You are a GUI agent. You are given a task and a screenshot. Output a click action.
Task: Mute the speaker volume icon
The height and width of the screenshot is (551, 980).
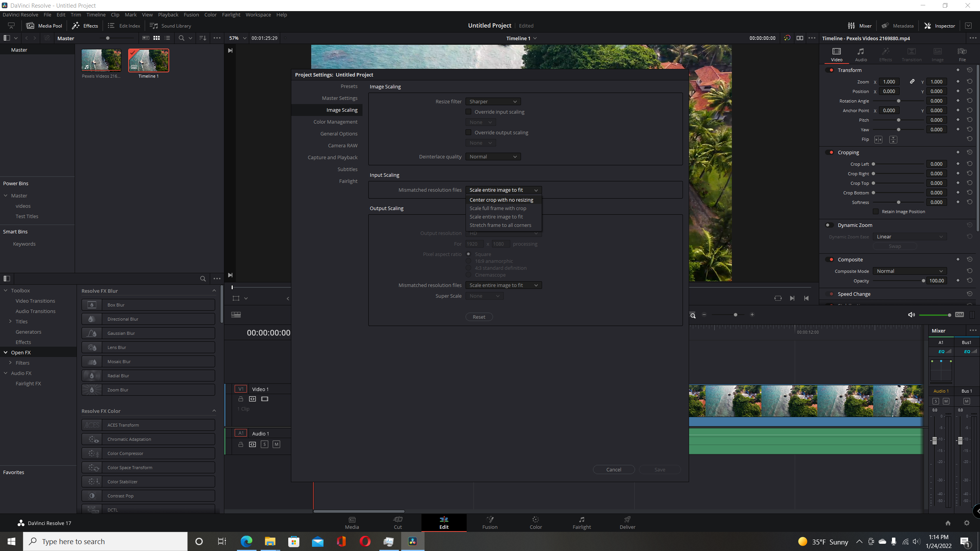click(911, 315)
